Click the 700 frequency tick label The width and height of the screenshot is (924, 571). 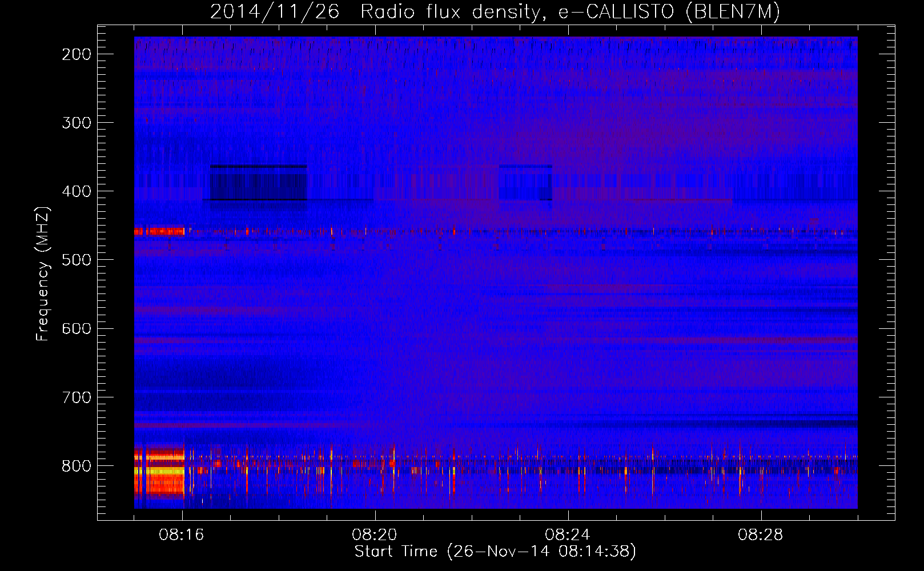(77, 397)
